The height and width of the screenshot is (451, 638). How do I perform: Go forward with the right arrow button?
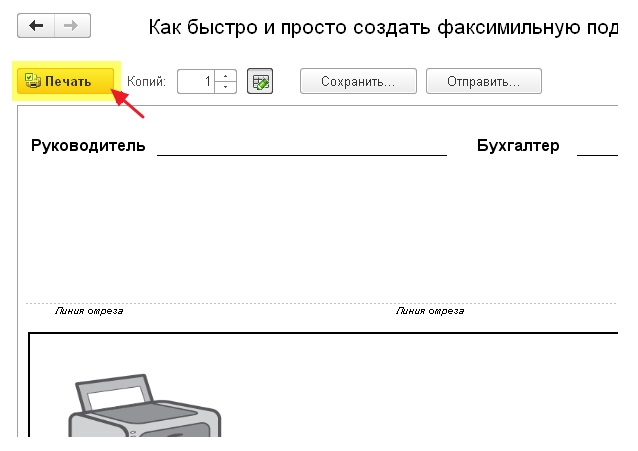coord(72,26)
